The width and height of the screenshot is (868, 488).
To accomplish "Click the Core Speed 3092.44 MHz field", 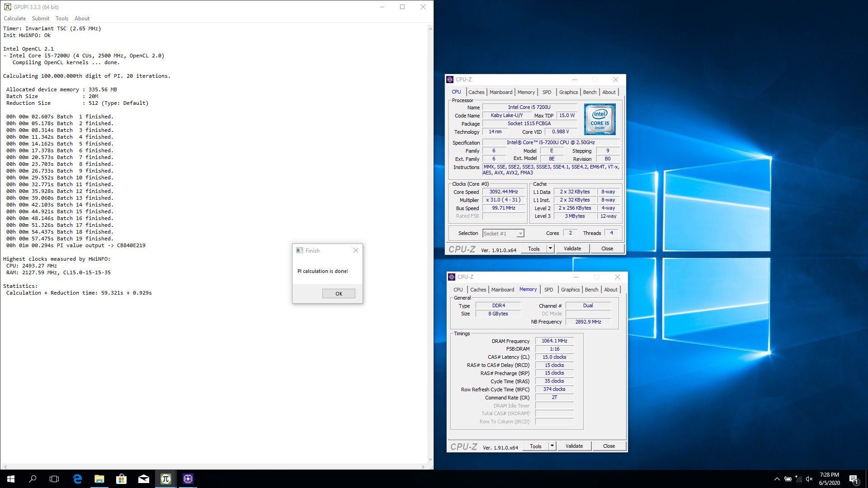I will (x=504, y=192).
